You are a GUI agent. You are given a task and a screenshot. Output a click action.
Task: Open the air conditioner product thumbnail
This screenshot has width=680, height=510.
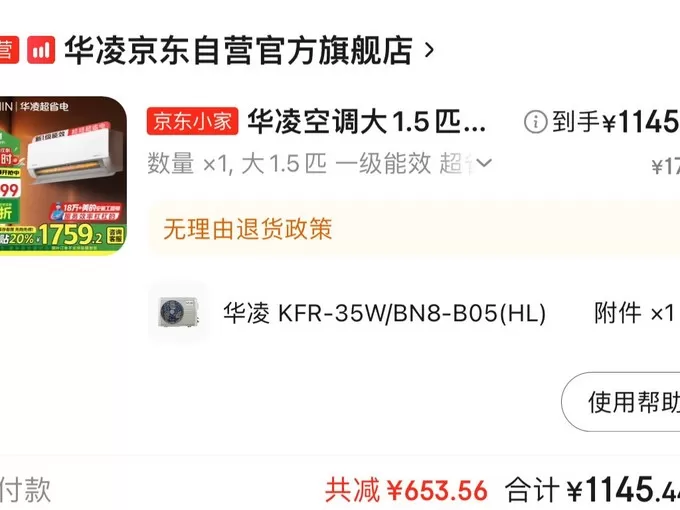click(x=63, y=175)
